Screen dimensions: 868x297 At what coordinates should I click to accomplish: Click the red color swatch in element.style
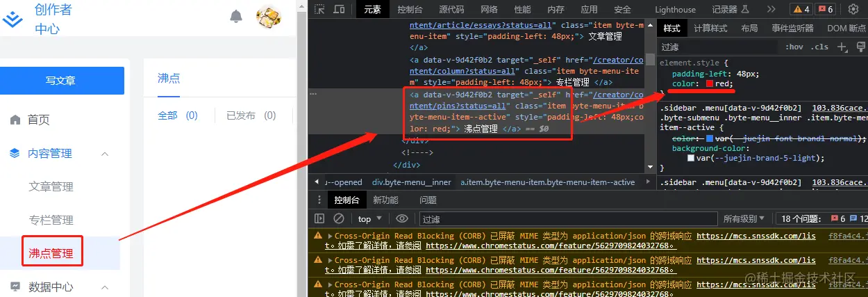click(710, 83)
